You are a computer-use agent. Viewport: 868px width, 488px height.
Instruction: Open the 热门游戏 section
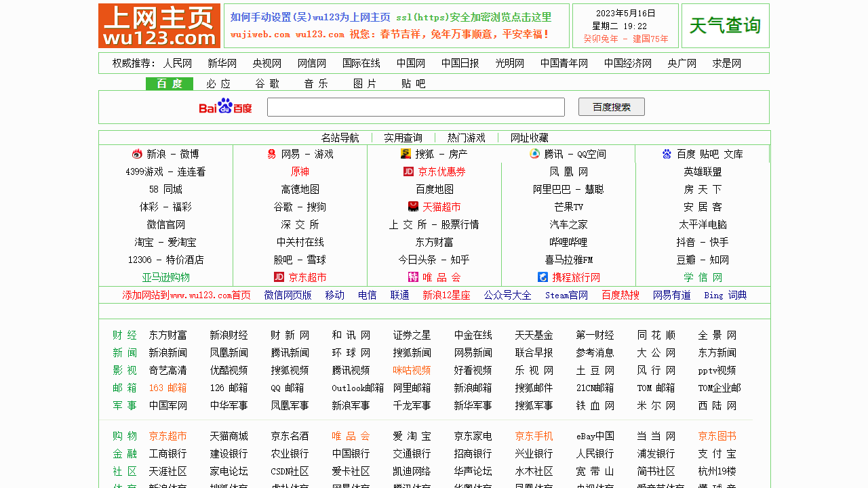[x=466, y=137]
